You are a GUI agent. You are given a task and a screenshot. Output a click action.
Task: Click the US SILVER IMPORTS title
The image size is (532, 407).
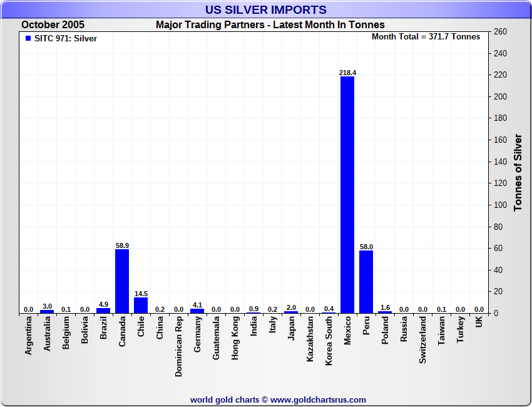coord(266,10)
